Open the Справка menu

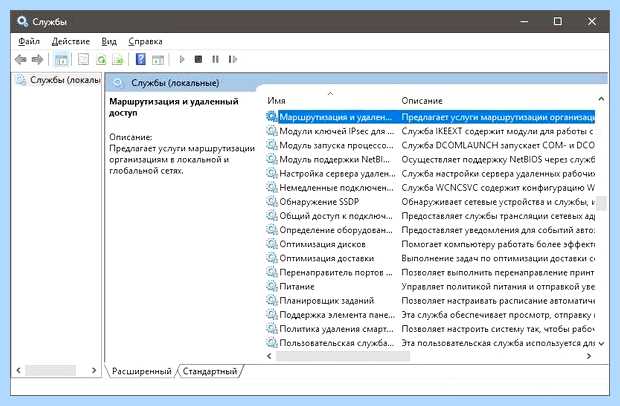145,41
